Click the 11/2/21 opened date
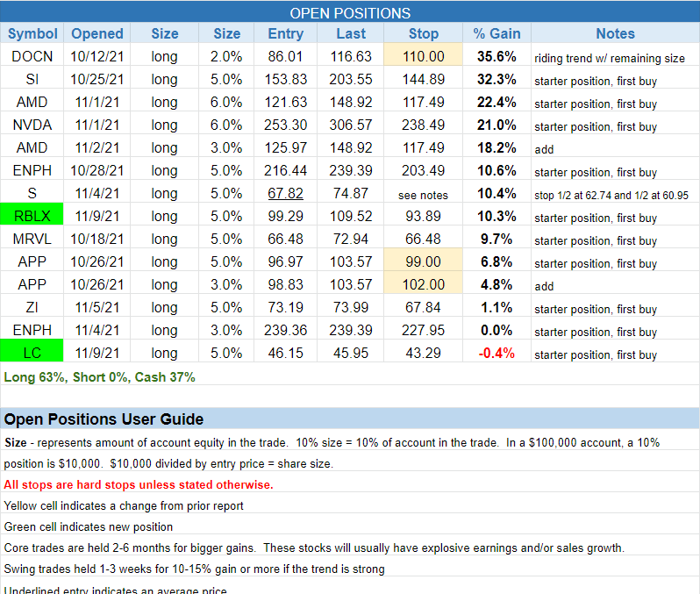 (96, 147)
